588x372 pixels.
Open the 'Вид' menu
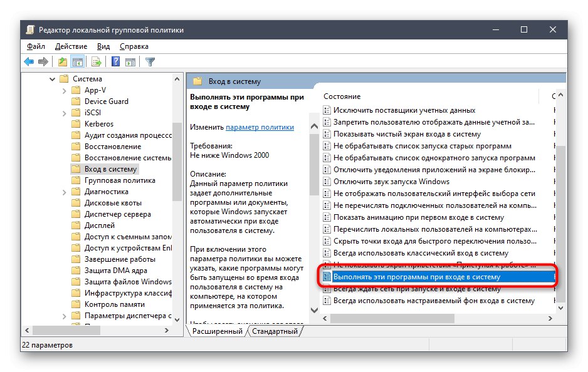(x=103, y=46)
